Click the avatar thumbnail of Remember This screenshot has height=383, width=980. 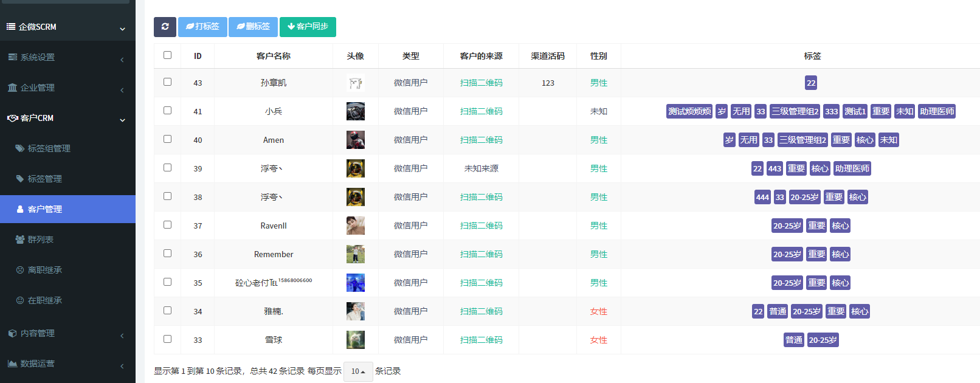(x=355, y=254)
